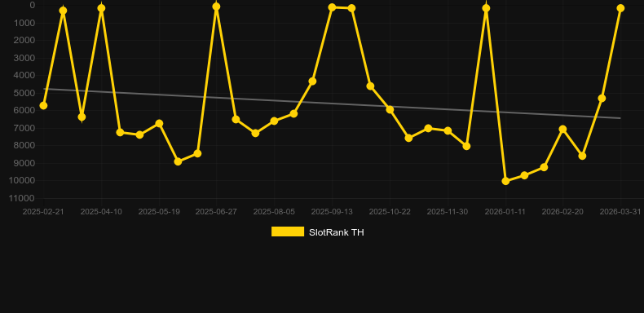Viewport: 644px width, 313px height.
Task: Click the yellow SlotRank TH legend swatch
Action: coord(288,231)
